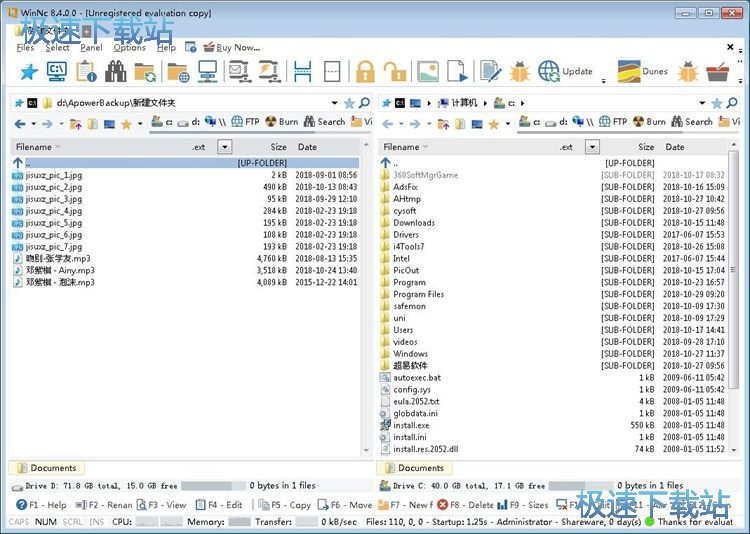Select the left Documents tab
This screenshot has width=750, height=534.
tap(53, 468)
